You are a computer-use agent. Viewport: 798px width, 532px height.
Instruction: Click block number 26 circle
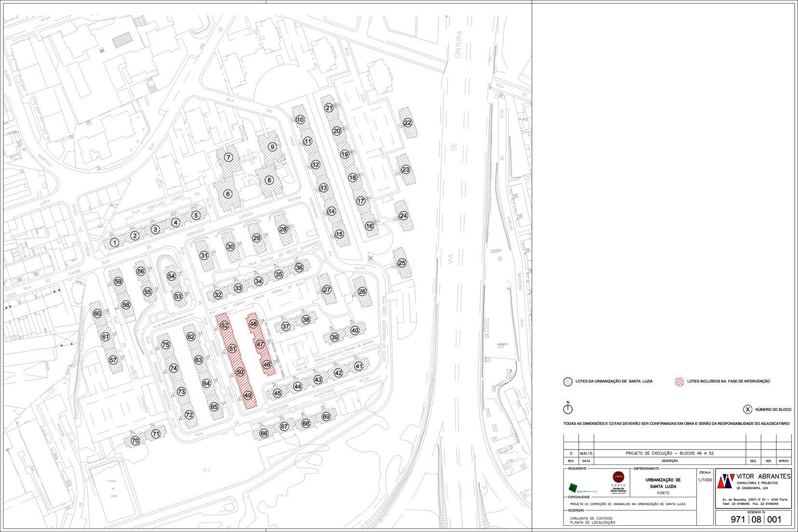pyautogui.click(x=362, y=291)
